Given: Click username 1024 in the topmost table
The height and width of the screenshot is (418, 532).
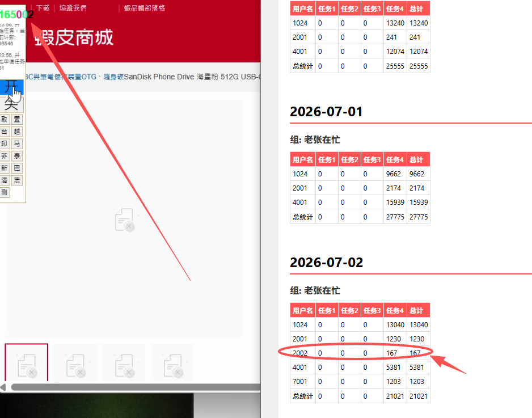Looking at the screenshot, I should (300, 23).
